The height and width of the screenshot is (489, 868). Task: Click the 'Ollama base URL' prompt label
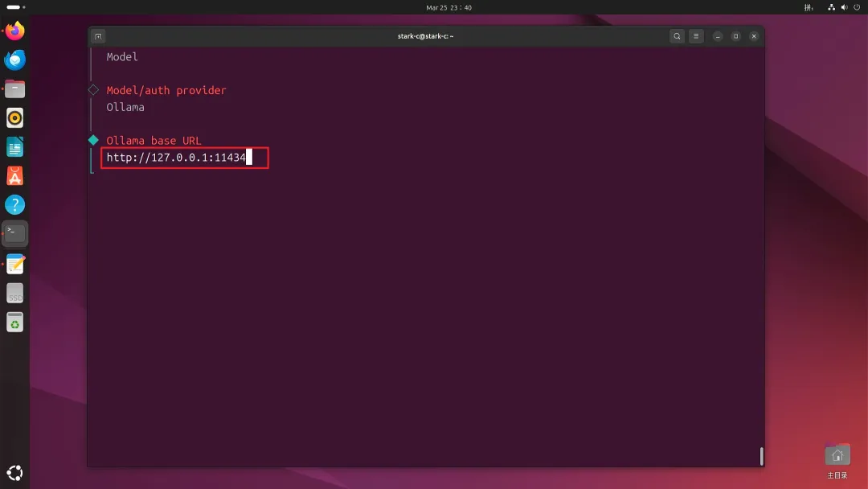[x=154, y=141]
